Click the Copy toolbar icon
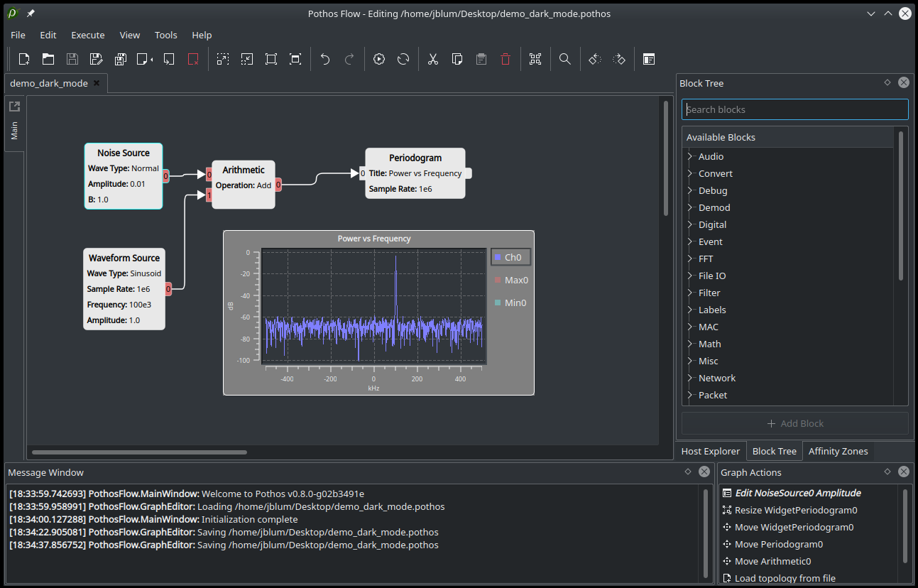The height and width of the screenshot is (588, 918). pyautogui.click(x=457, y=59)
